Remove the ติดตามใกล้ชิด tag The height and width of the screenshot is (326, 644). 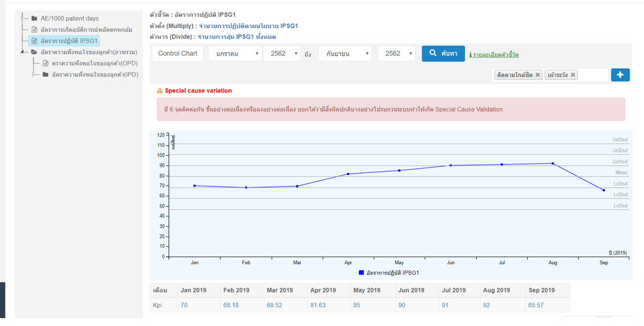coord(538,75)
